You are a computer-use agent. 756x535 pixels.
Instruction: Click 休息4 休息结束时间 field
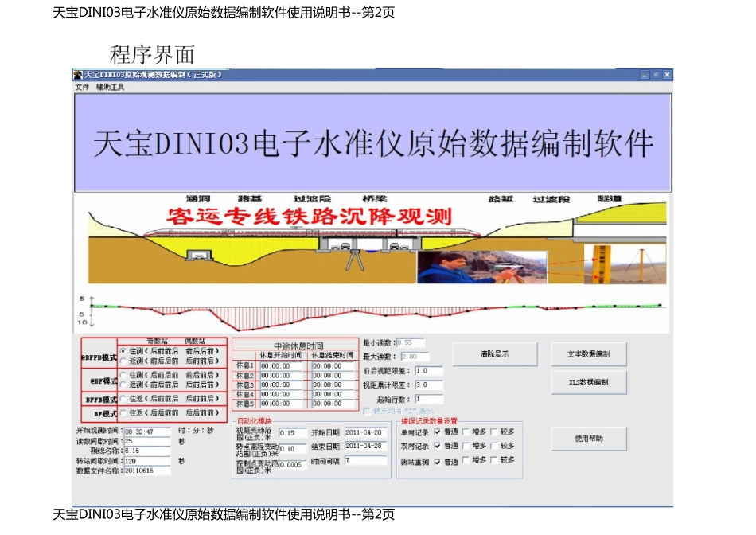333,394
